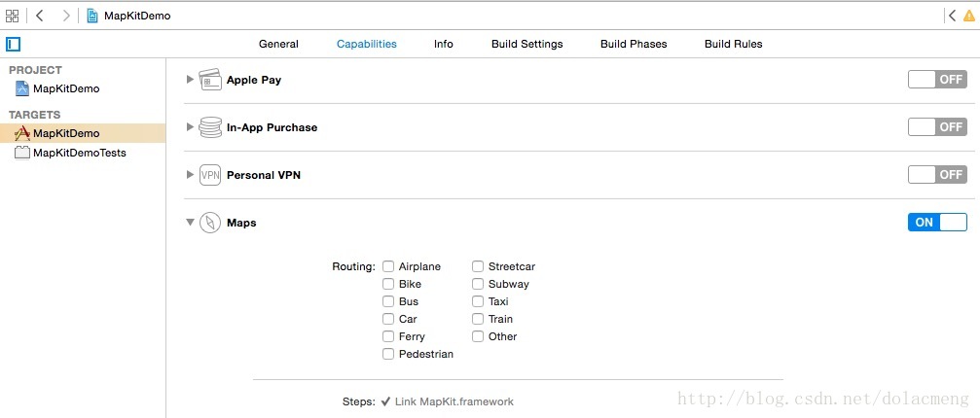
Task: Click the Personal VPN icon
Action: tap(210, 175)
